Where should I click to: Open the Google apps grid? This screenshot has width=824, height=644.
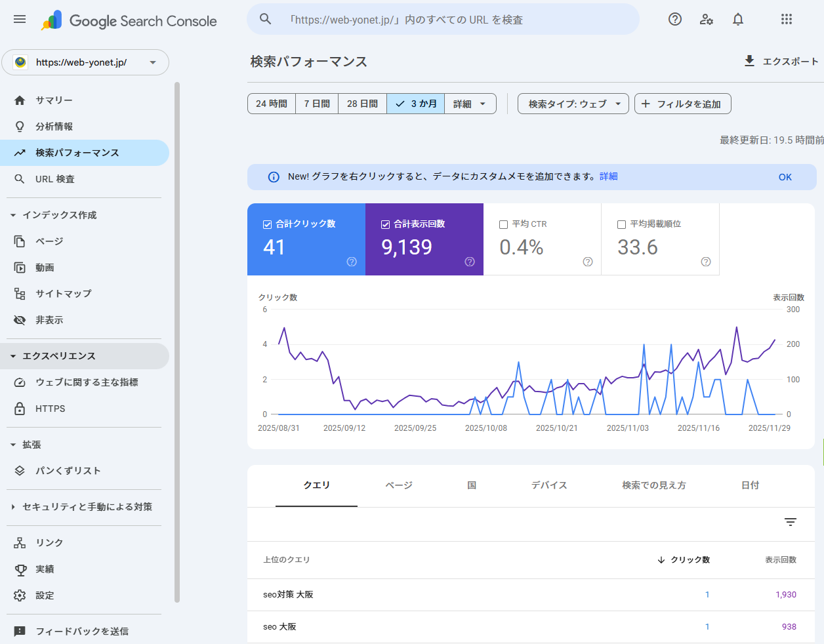pos(786,20)
